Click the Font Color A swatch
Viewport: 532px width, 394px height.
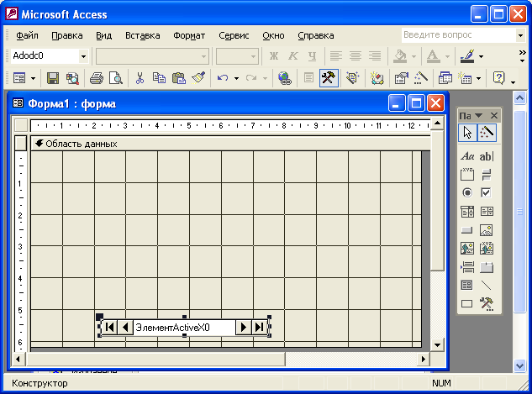point(434,56)
